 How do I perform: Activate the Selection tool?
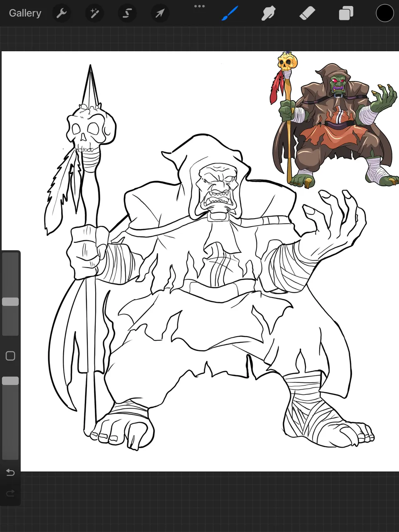coord(127,13)
